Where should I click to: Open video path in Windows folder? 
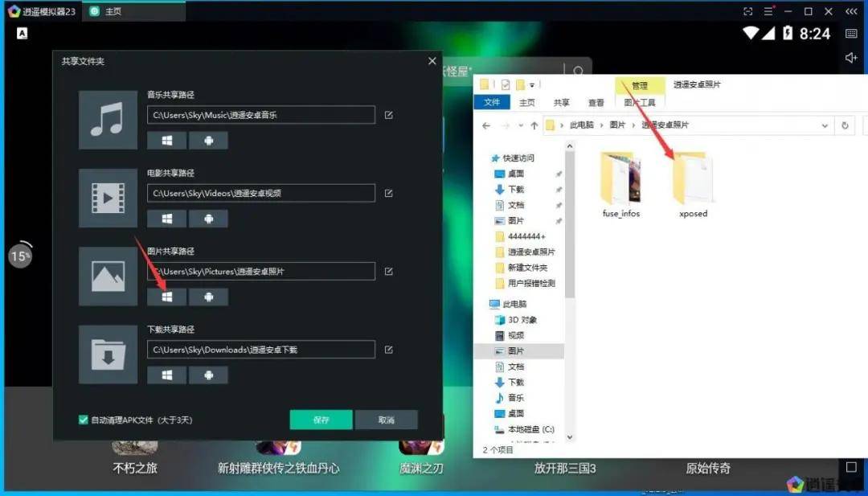tap(166, 219)
